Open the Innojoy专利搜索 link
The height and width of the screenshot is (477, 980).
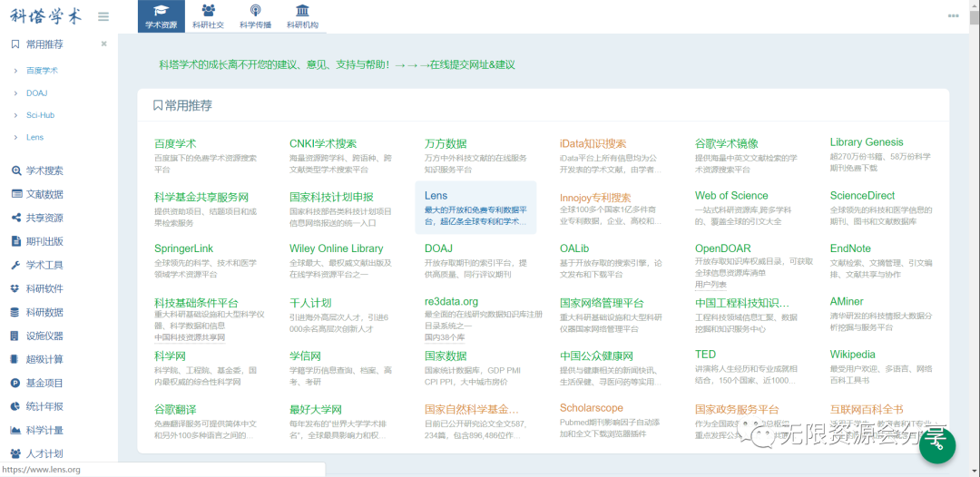click(595, 198)
